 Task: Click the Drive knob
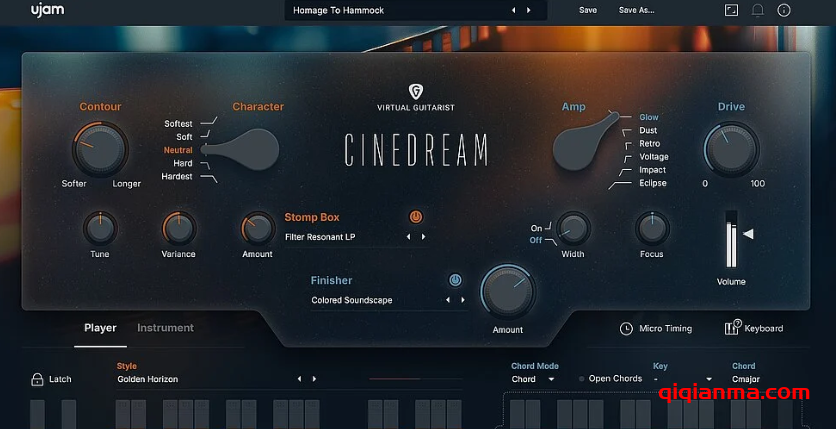pos(732,149)
